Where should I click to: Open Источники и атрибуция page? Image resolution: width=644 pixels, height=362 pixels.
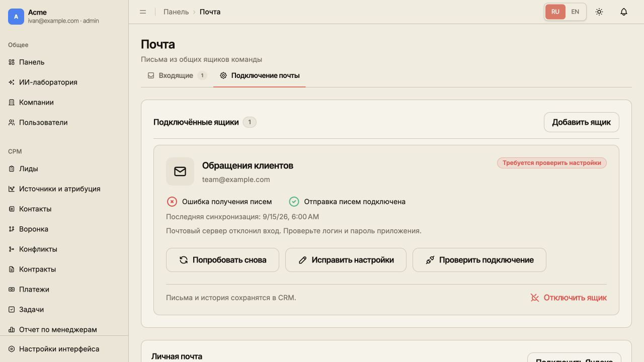coord(64,189)
